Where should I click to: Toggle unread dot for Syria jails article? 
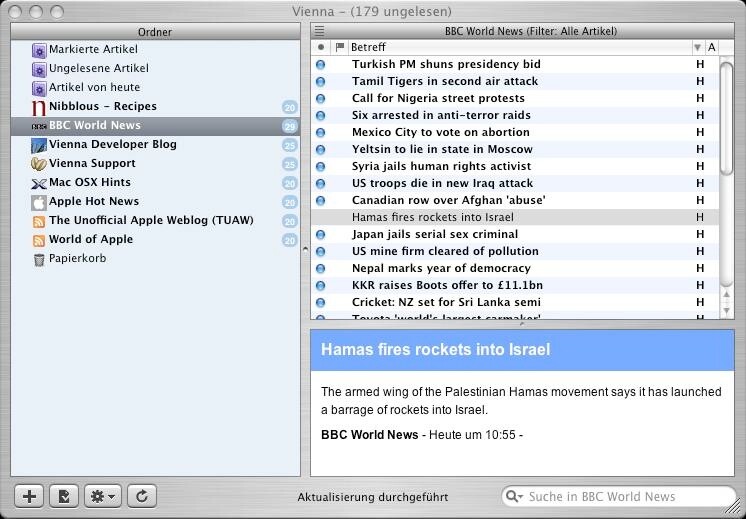point(321,166)
